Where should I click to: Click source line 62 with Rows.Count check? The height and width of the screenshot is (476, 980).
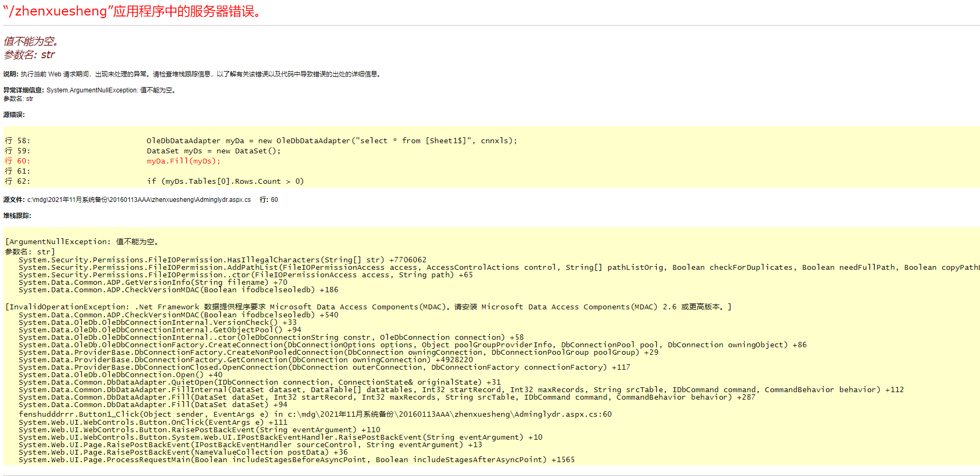tap(154, 182)
